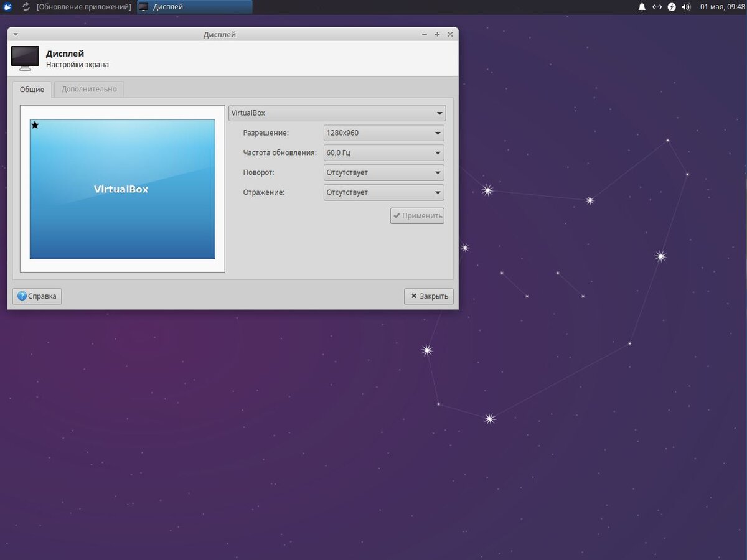Screen dimensions: 747x560
Task: Select the Дисплей taskbar window button
Action: point(195,7)
